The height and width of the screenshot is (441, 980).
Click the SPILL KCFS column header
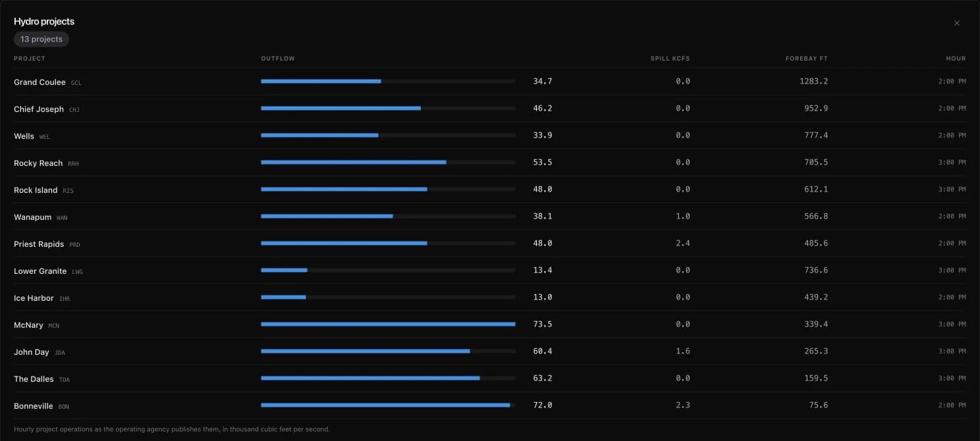(x=670, y=59)
